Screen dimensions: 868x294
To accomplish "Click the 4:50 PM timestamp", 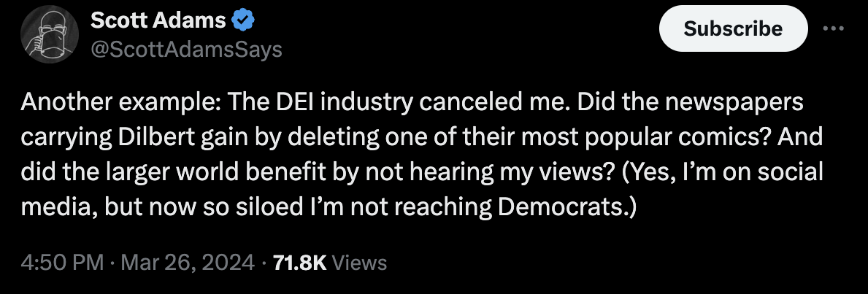I will [x=62, y=263].
